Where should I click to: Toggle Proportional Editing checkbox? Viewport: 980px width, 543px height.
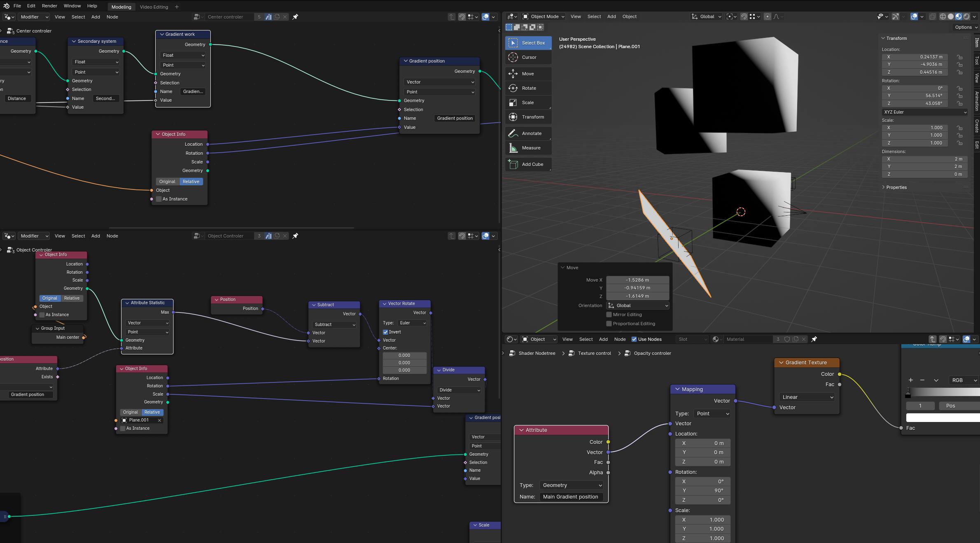608,324
